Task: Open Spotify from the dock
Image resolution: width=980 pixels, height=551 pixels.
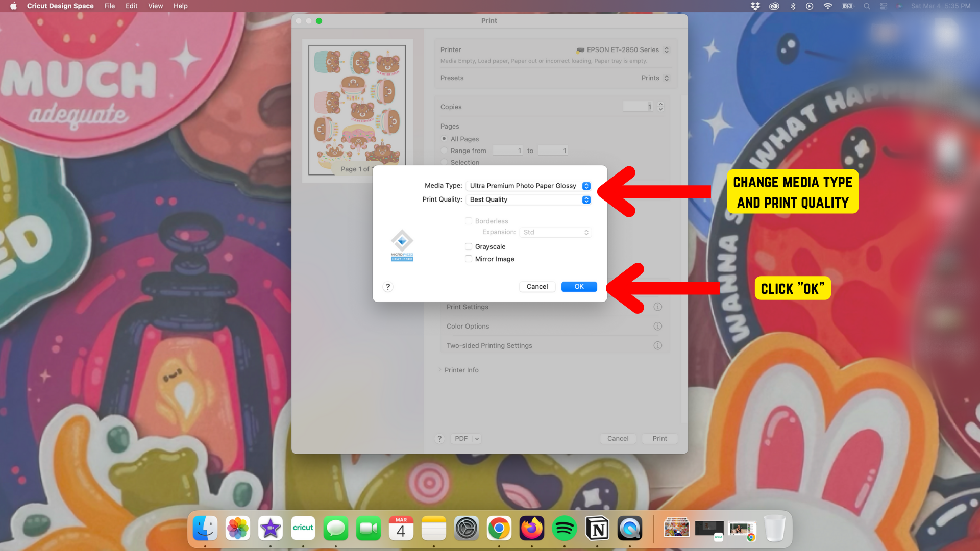Action: click(x=564, y=528)
